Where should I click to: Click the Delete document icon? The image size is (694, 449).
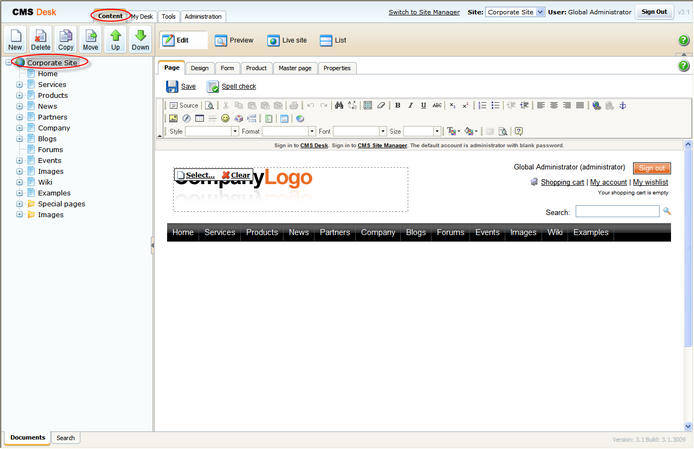[40, 39]
